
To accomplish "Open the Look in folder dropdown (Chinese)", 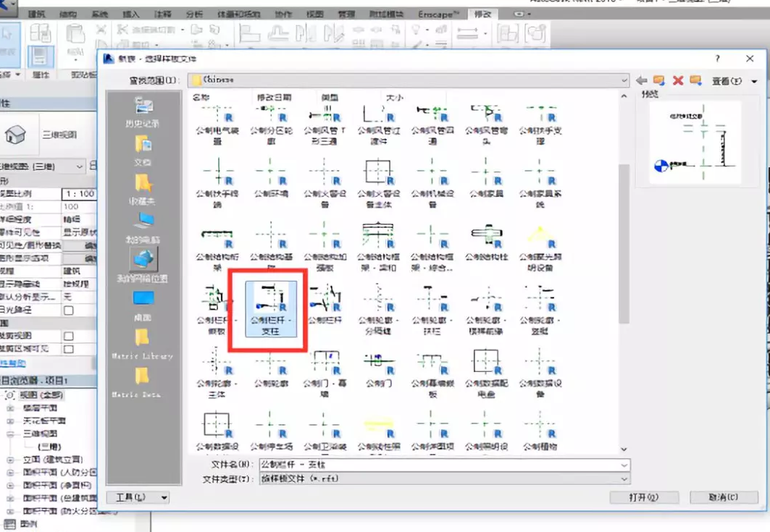I will (x=409, y=80).
